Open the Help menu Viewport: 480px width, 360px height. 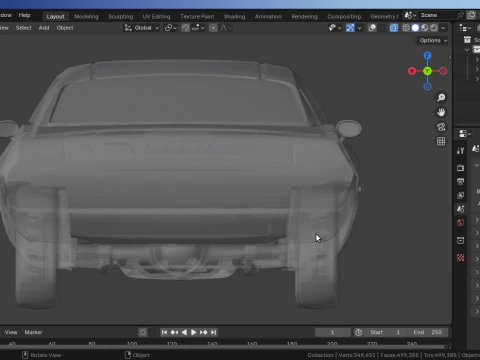(x=24, y=15)
